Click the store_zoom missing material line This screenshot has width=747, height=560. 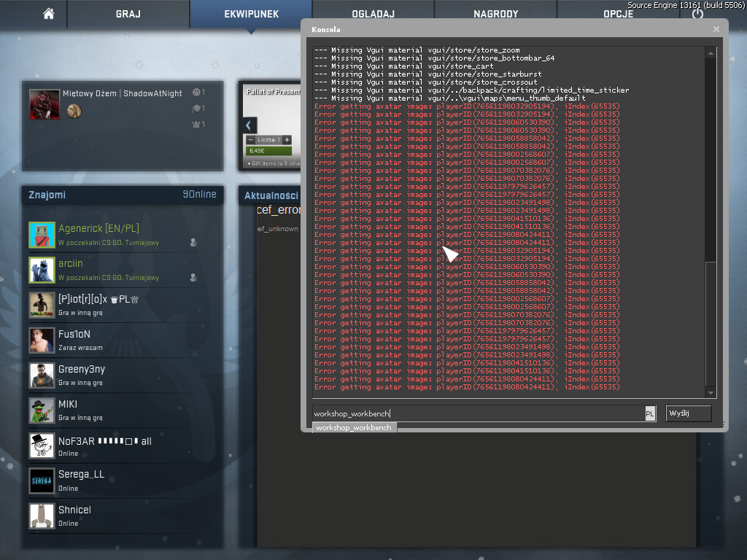click(x=417, y=50)
